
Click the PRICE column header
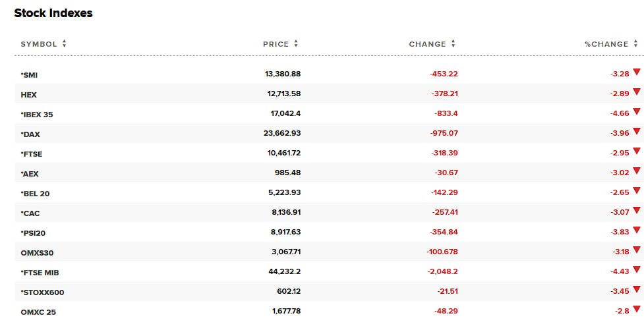(x=276, y=44)
